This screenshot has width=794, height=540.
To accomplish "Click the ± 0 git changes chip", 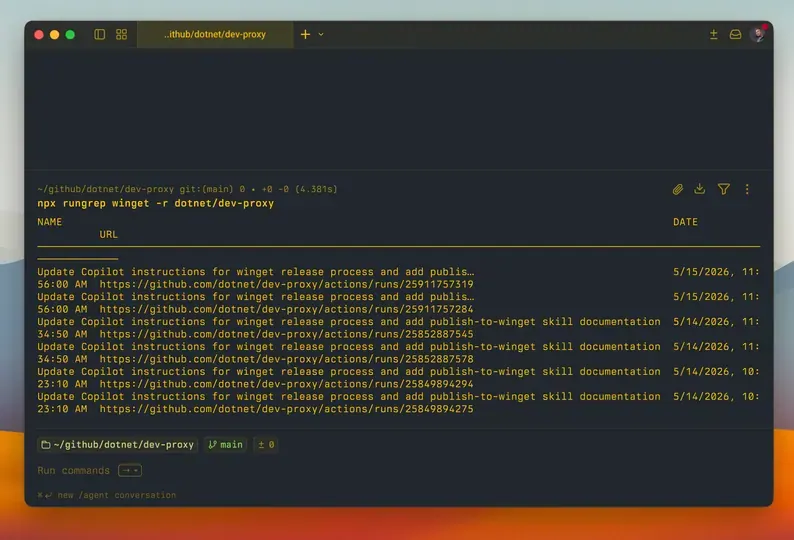I will click(266, 445).
